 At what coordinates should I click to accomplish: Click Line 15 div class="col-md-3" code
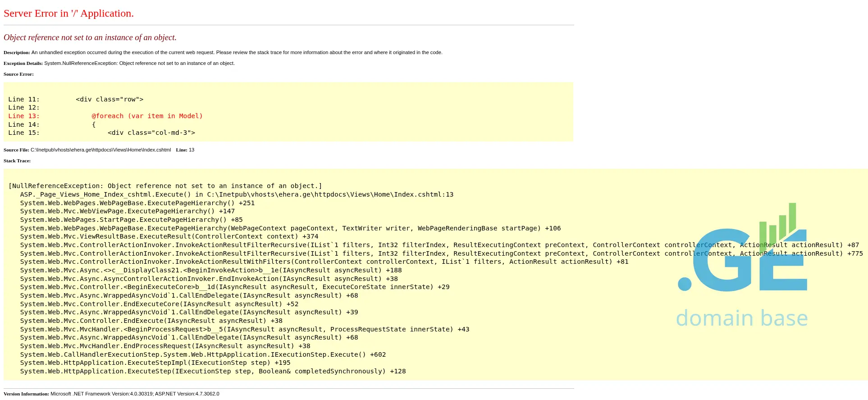pyautogui.click(x=151, y=133)
